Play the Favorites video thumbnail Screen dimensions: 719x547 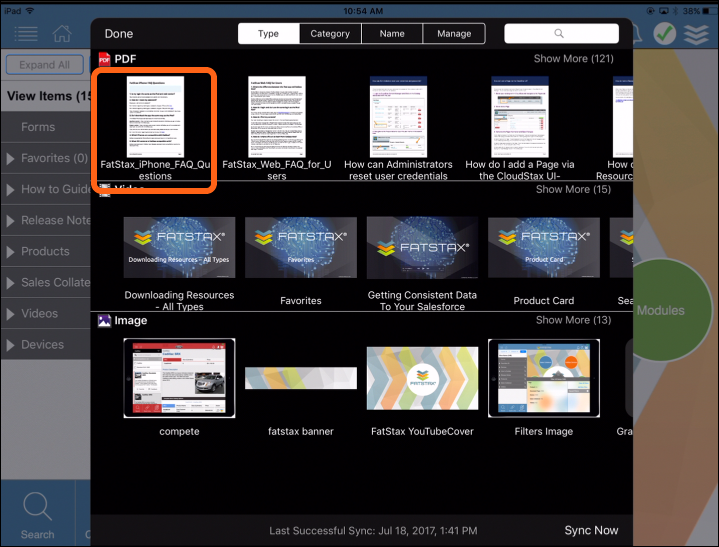coord(301,248)
